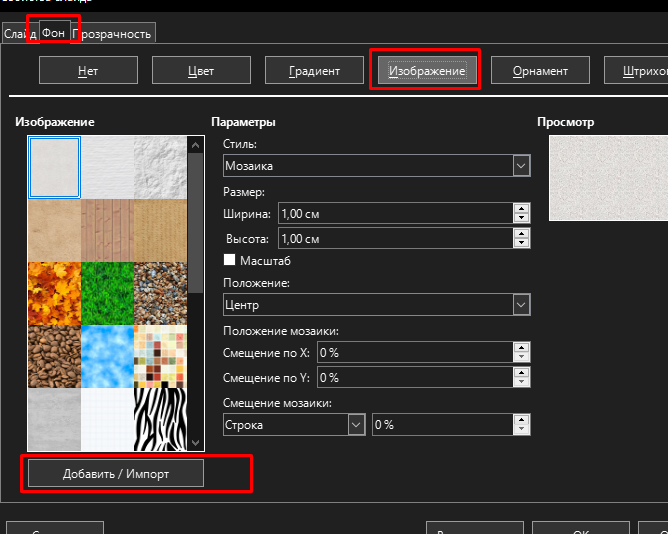Image resolution: width=668 pixels, height=534 pixels.
Task: Switch to the Прозрачность tab
Action: click(112, 34)
